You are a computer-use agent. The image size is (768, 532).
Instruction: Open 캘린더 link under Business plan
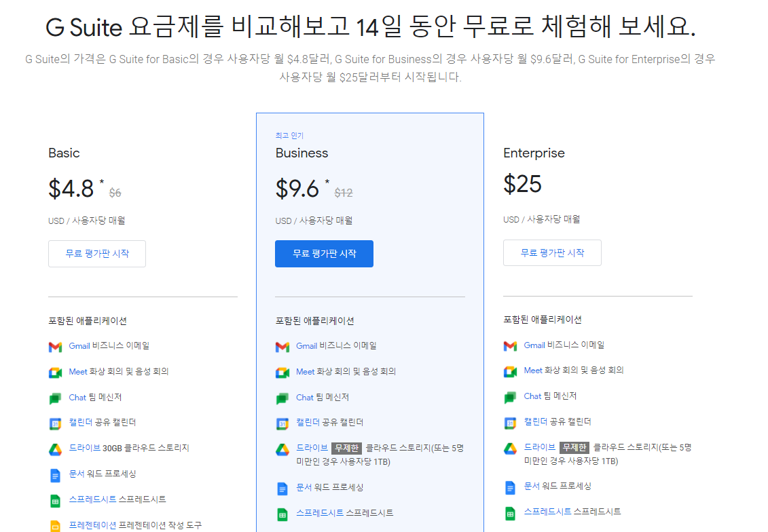(x=308, y=422)
